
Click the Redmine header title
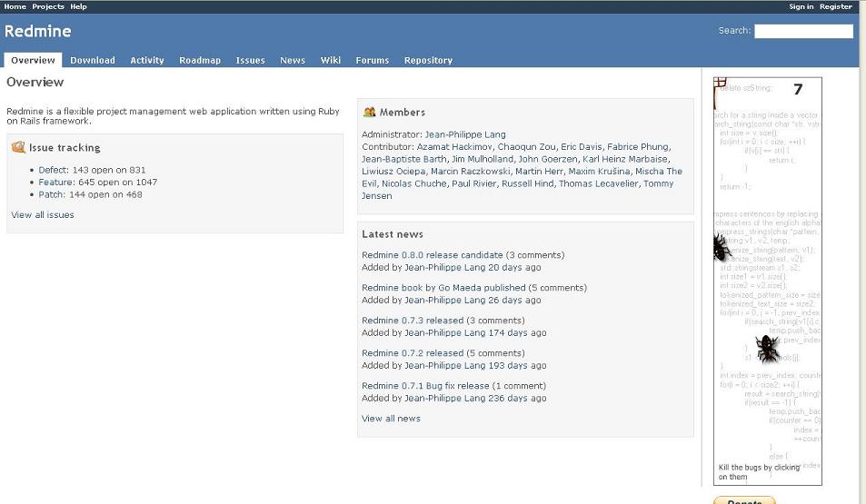pos(37,31)
